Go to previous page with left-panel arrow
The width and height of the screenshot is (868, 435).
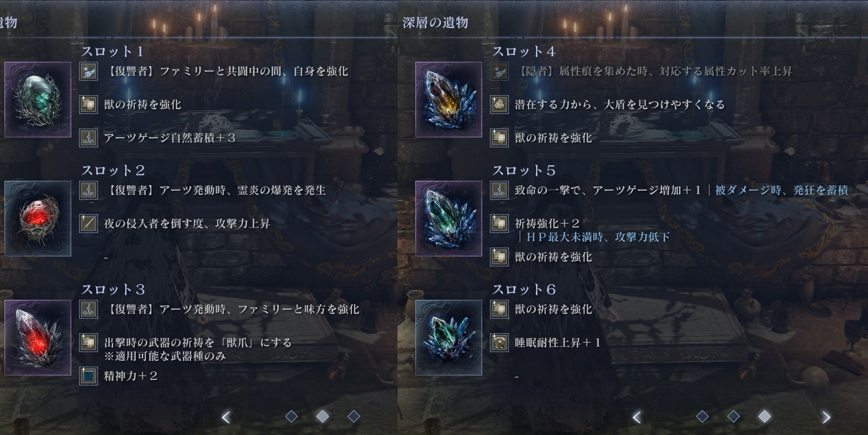click(x=226, y=417)
